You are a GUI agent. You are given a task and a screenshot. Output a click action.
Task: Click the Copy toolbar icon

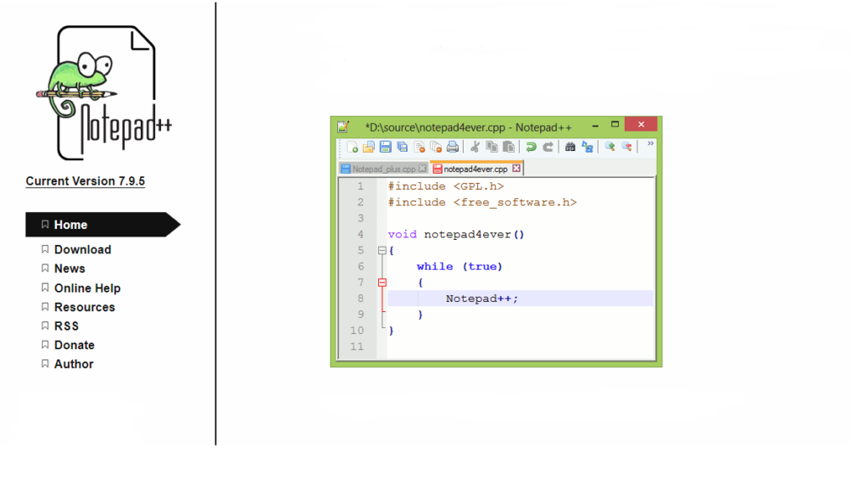(492, 147)
